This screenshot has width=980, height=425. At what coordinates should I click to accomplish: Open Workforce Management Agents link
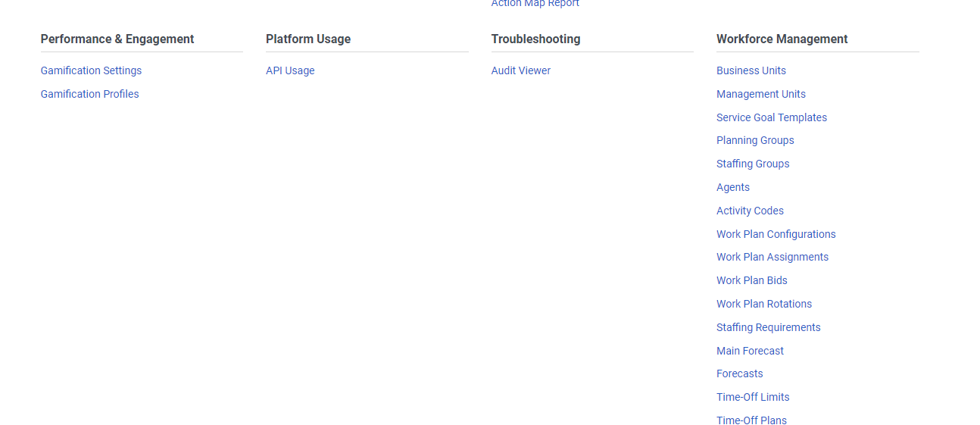click(732, 187)
